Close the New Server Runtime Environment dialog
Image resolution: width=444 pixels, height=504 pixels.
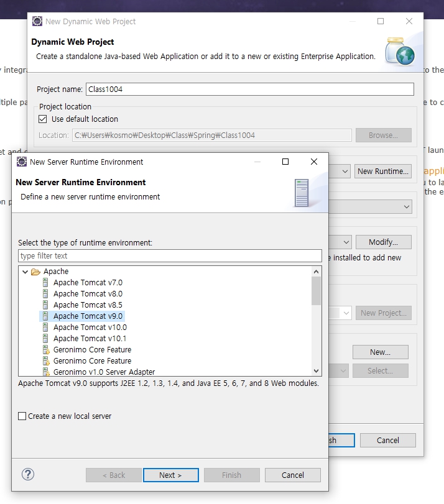click(x=314, y=162)
